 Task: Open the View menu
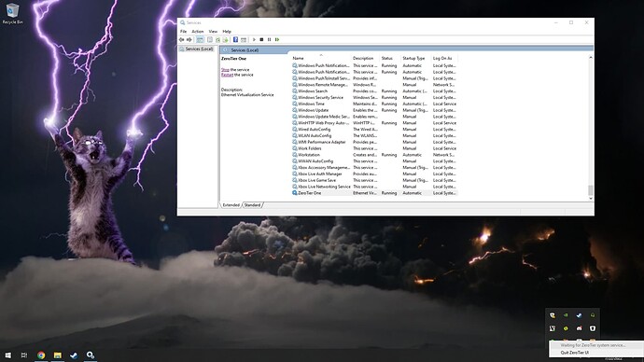point(213,31)
